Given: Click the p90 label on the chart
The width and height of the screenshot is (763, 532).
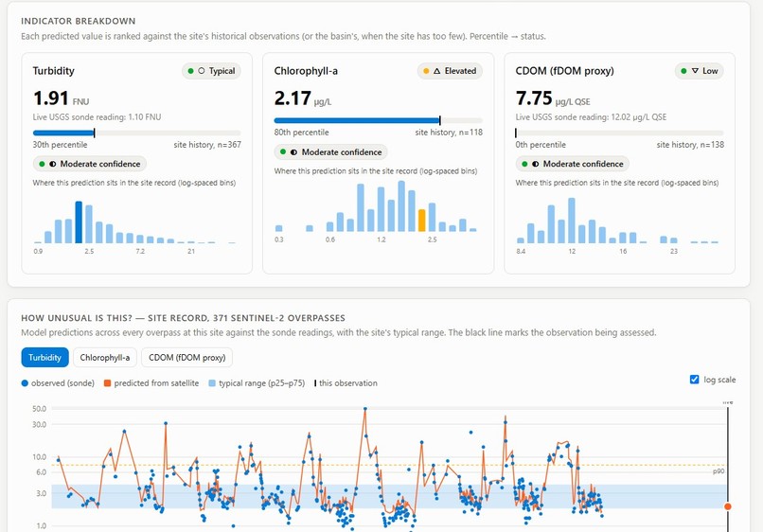Looking at the screenshot, I should 719,471.
